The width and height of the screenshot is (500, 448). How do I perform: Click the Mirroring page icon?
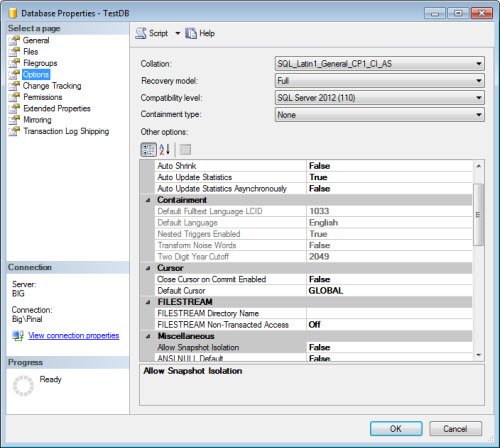(14, 120)
